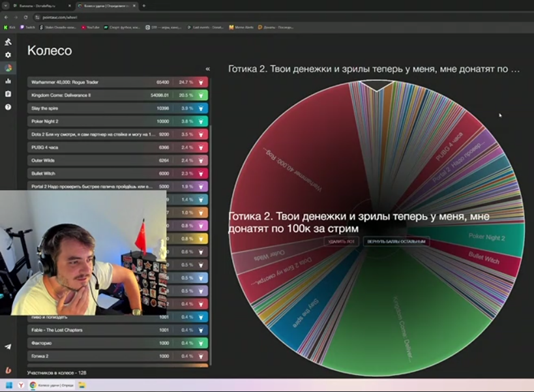The height and width of the screenshot is (392, 534).
Task: Click crown icon in PUBG 4 часа row
Action: 201,147
